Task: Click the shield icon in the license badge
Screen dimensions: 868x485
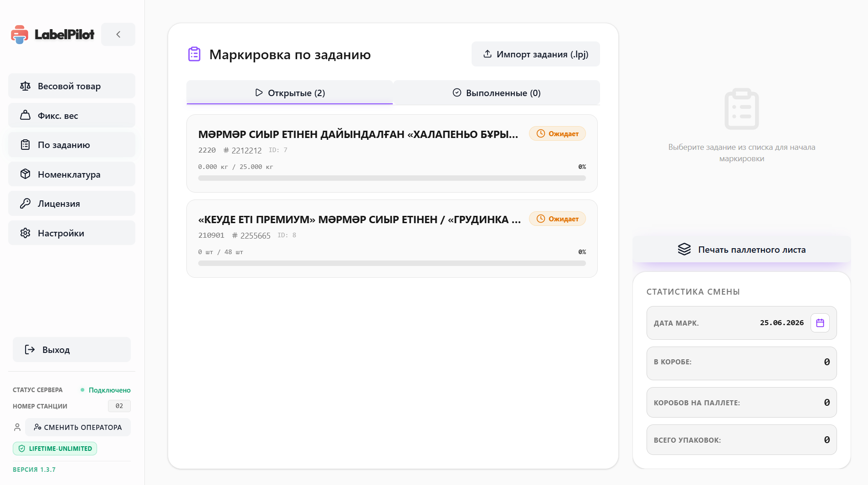Action: point(21,449)
